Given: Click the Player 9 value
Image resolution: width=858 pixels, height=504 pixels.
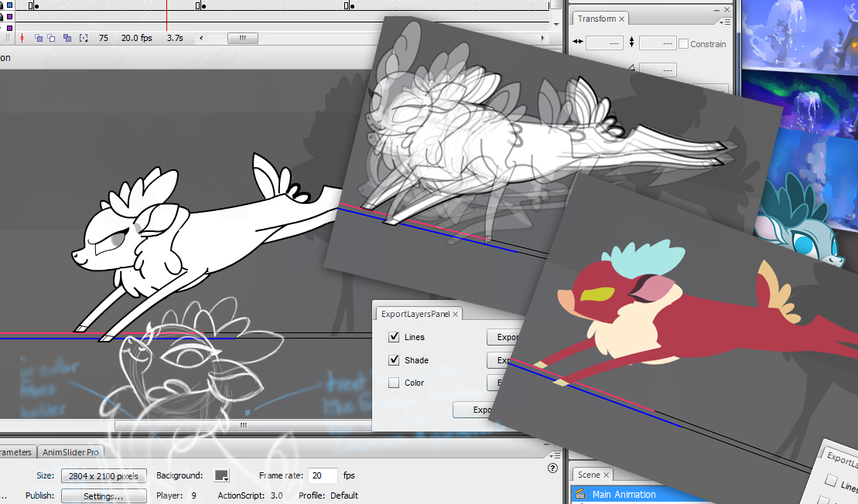Looking at the screenshot, I should (193, 495).
